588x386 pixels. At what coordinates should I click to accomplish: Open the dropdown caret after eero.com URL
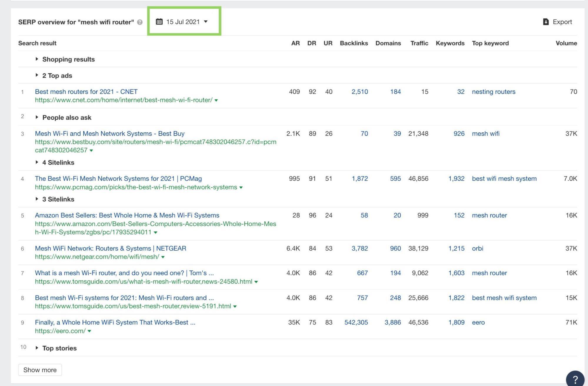click(x=89, y=331)
